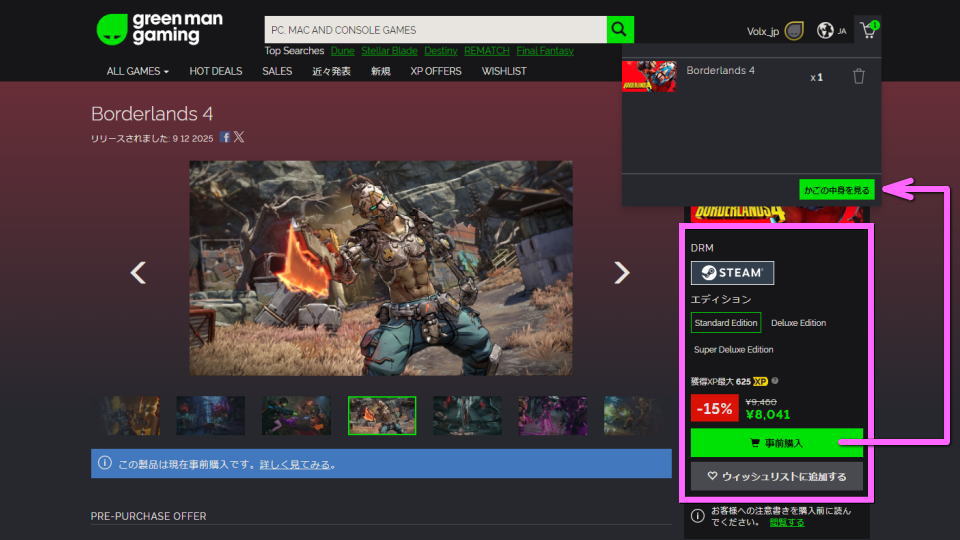Open XP OFFERS menu item
Image resolution: width=960 pixels, height=540 pixels.
click(x=436, y=71)
